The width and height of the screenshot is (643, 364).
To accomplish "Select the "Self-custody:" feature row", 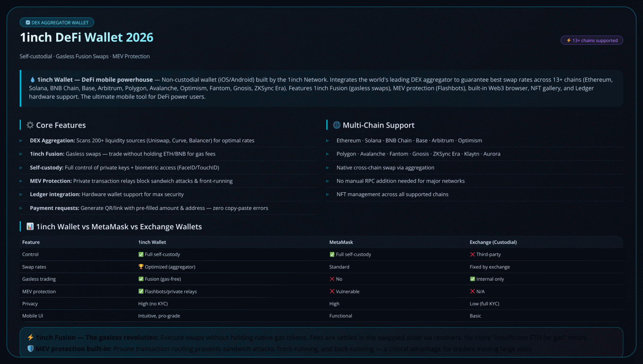I will (x=168, y=168).
